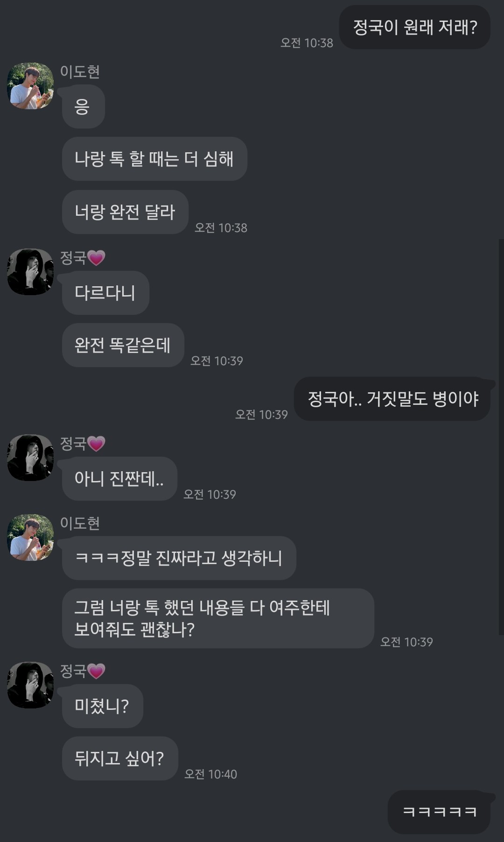Open 정국's avatar beside '미쳤니?' message

coord(30,685)
